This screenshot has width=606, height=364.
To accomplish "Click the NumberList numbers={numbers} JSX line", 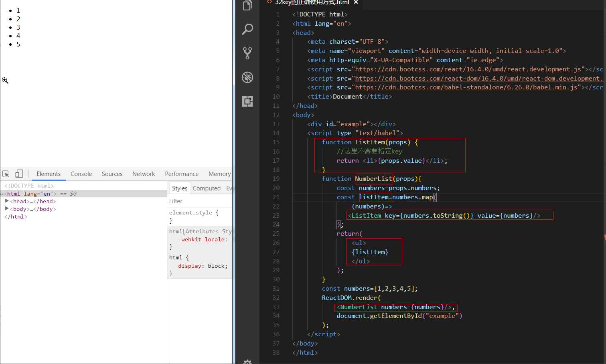I will coord(396,307).
